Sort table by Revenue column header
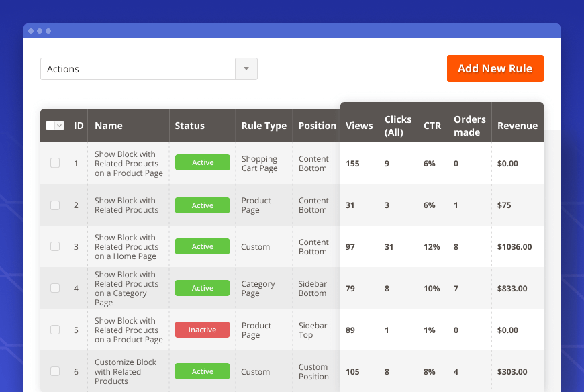This screenshot has width=584, height=392. 517,126
